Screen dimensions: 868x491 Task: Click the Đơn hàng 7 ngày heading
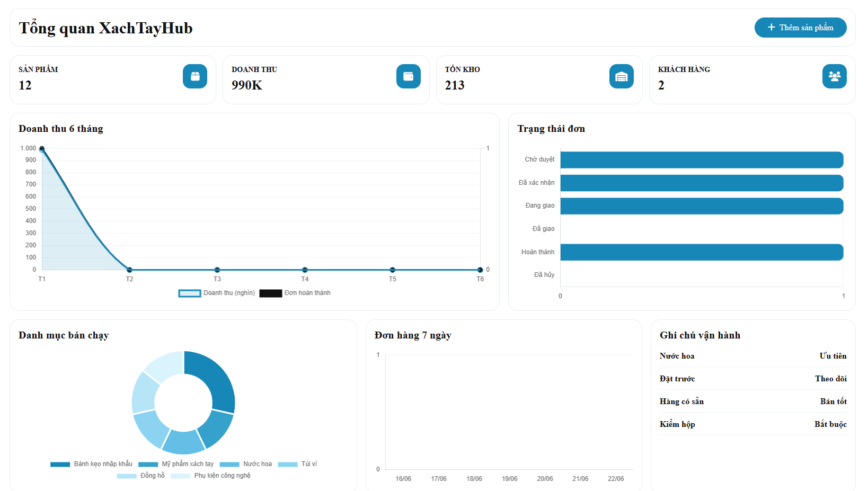point(413,335)
